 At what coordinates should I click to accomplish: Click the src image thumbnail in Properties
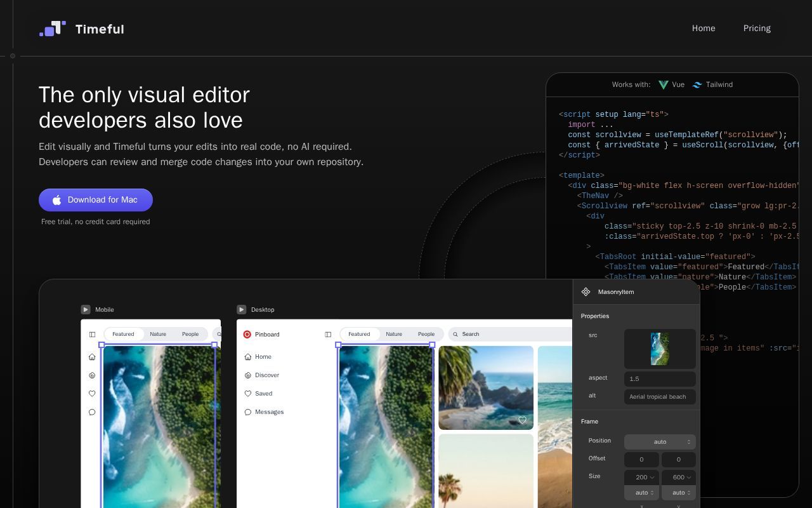click(660, 349)
